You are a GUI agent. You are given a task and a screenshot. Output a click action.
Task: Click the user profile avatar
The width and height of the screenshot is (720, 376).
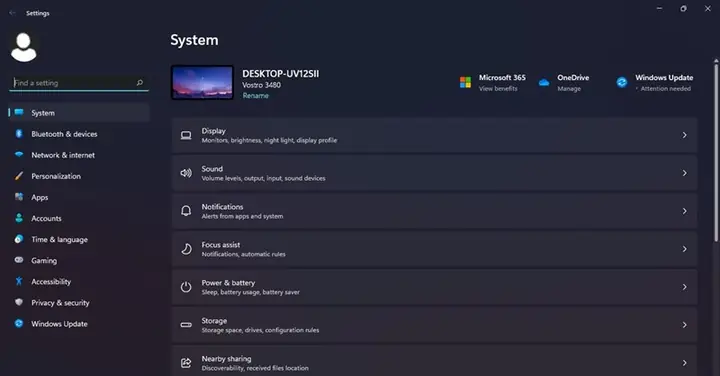(23, 47)
